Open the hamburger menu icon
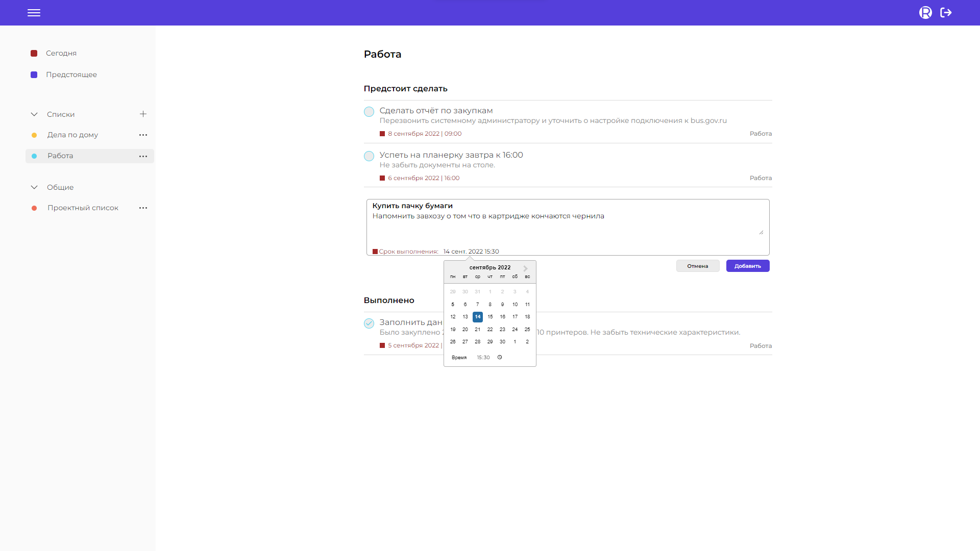 point(34,13)
